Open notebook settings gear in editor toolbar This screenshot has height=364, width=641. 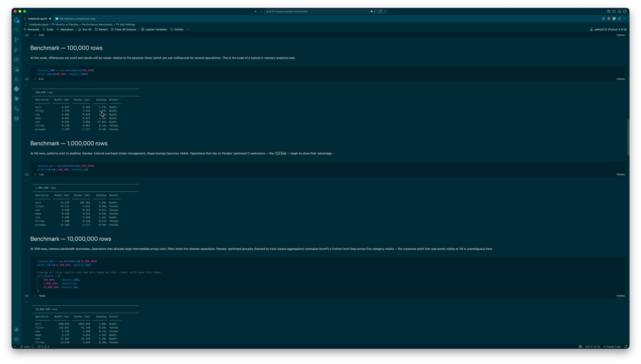[603, 18]
